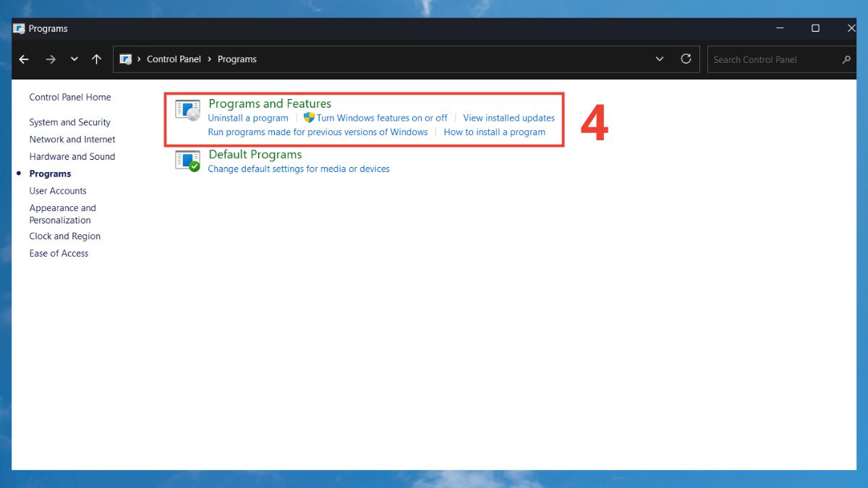868x488 pixels.
Task: Select Programs breadcrumb in address bar
Action: click(x=237, y=59)
